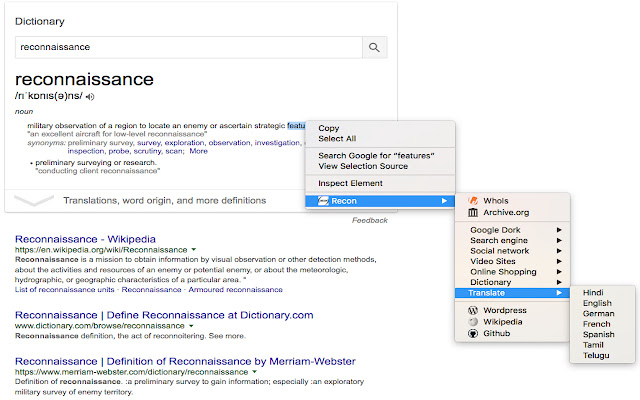Choose Search Google for "features"
This screenshot has height=400, width=640.
[380, 156]
